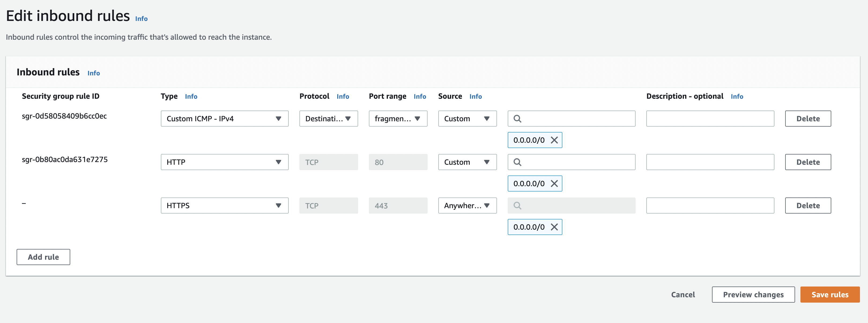This screenshot has width=868, height=323.
Task: Preview changes before saving
Action: [x=753, y=295]
